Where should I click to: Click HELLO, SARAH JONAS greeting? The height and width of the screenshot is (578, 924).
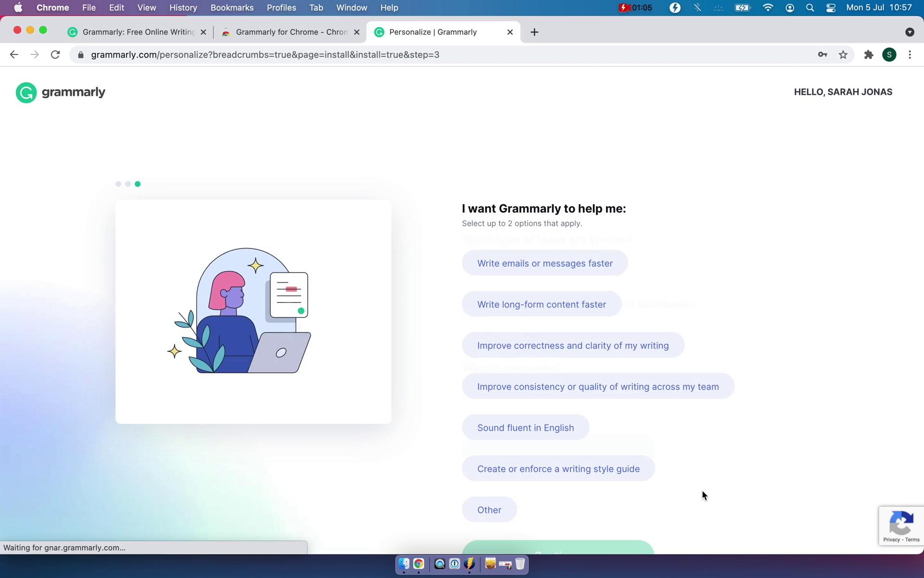(843, 92)
